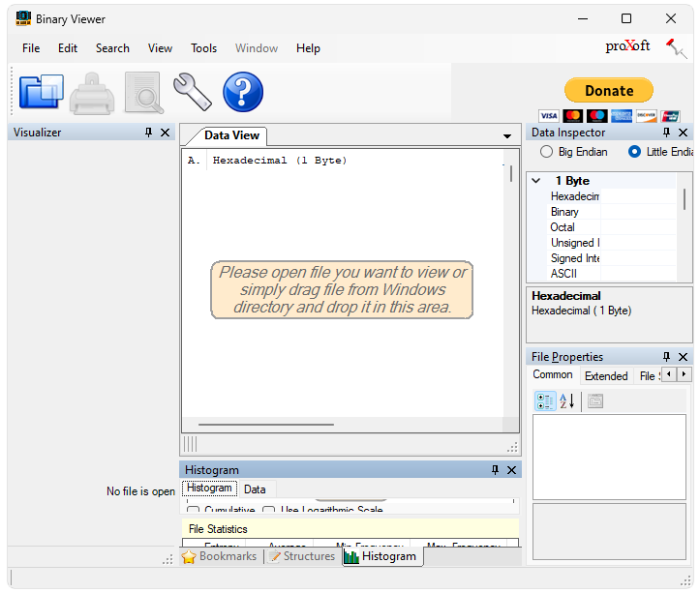Open settings via the wrench icon
Viewport: 700px width, 593px height.
point(193,92)
